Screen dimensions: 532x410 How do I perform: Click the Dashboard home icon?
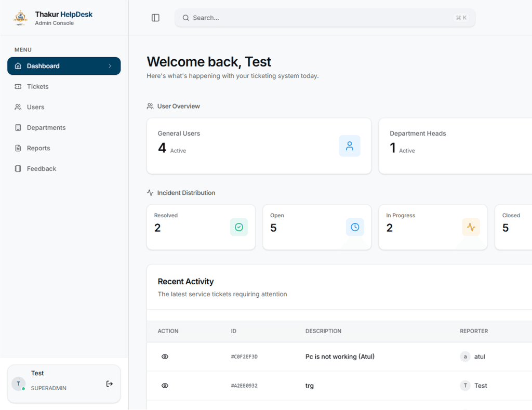(18, 66)
